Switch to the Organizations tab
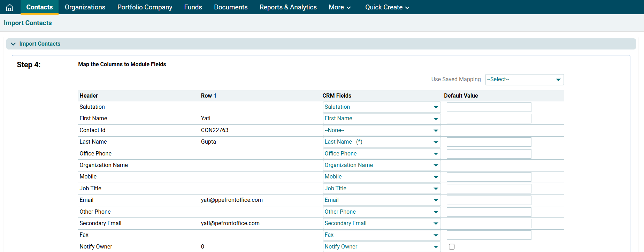 (x=85, y=7)
